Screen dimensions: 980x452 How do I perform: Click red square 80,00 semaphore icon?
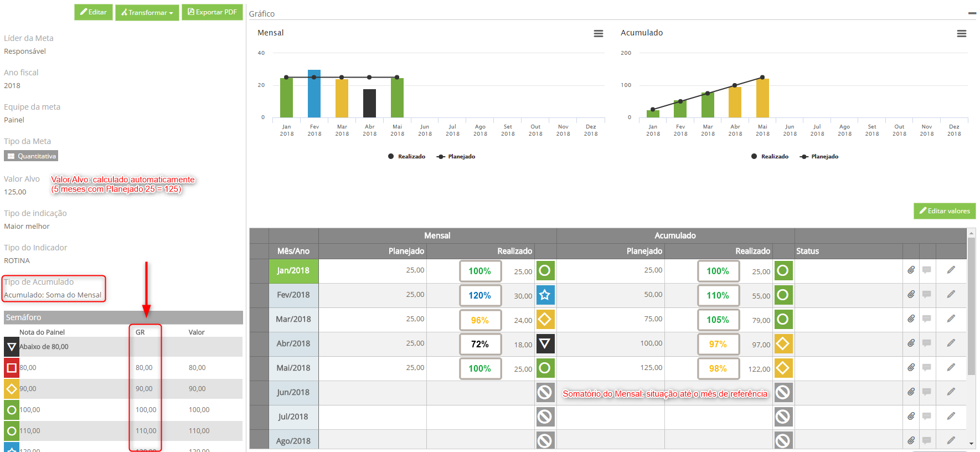pos(12,368)
